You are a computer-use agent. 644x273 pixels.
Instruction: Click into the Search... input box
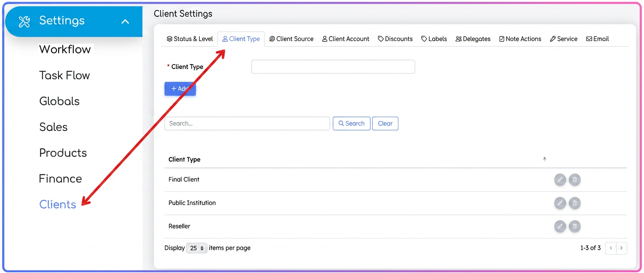click(x=247, y=123)
